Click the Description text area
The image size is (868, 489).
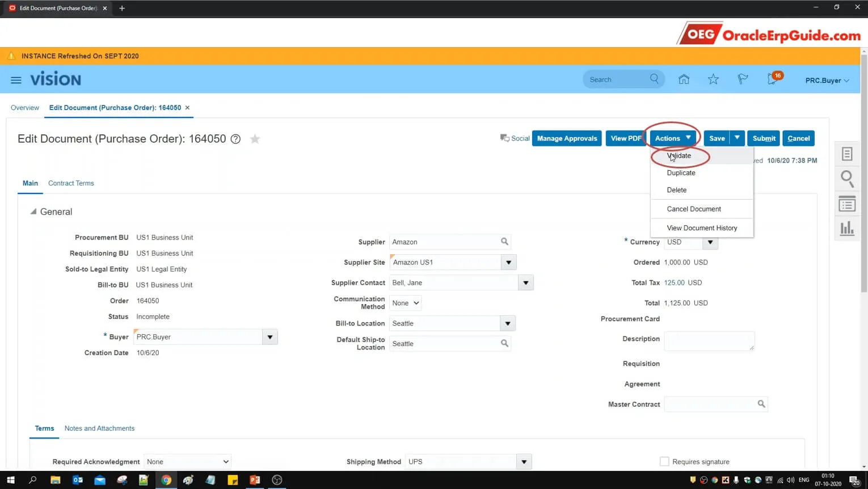[709, 341]
